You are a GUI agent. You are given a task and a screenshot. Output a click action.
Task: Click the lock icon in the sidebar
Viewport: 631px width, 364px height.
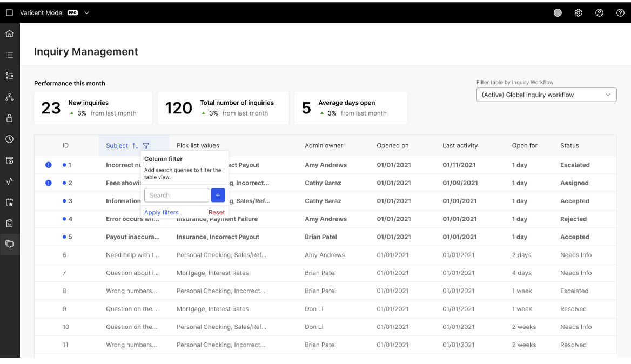click(x=9, y=118)
